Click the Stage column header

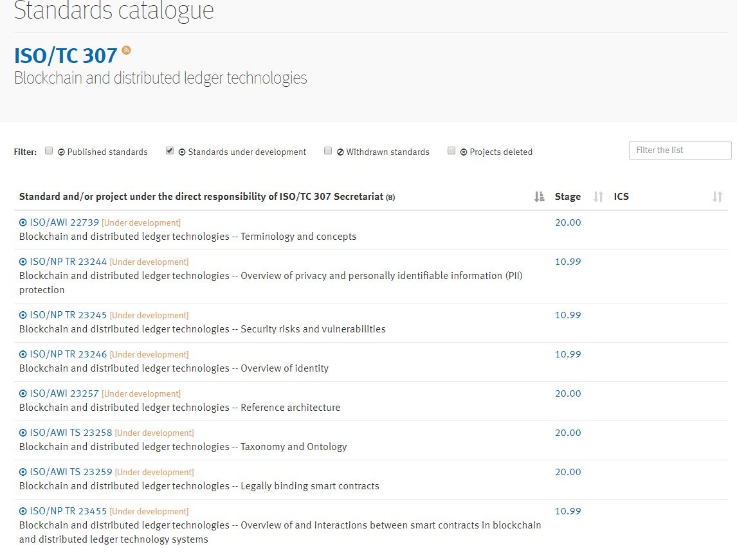click(568, 196)
